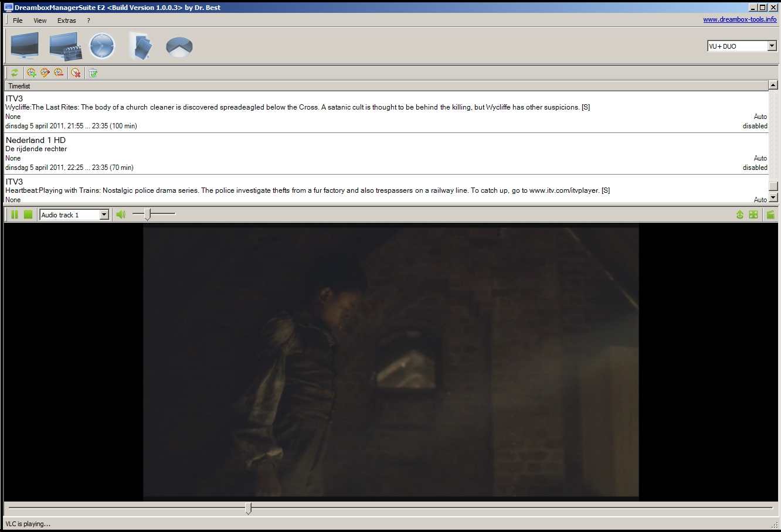Select the Heartbeat:Playing with Trains timer entry

pyautogui.click(x=386, y=189)
